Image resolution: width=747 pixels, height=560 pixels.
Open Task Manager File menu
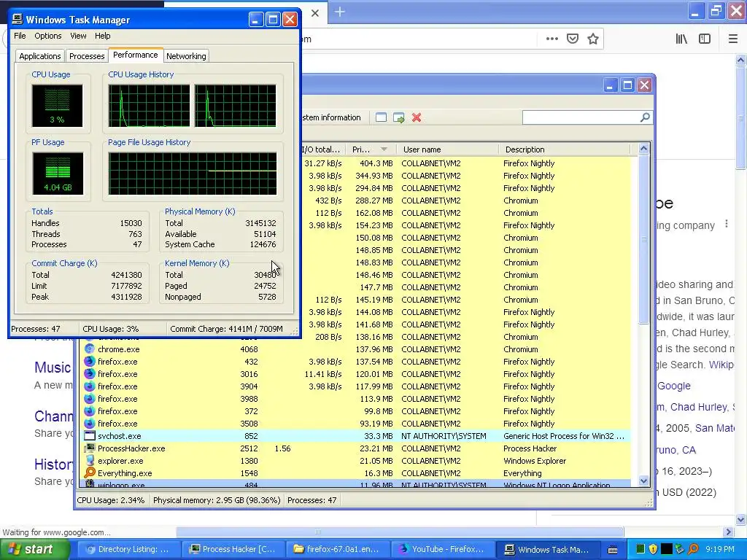pos(20,36)
